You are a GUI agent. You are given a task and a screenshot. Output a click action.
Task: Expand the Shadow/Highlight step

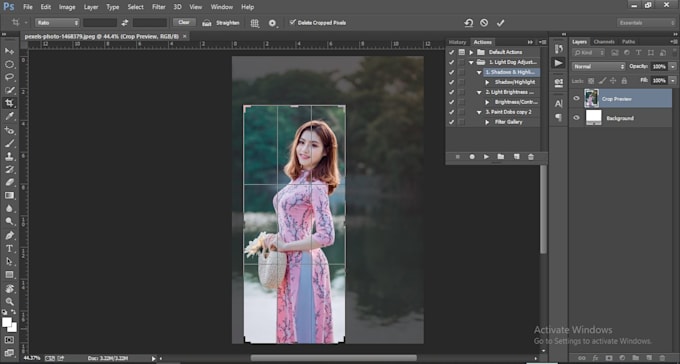point(487,82)
